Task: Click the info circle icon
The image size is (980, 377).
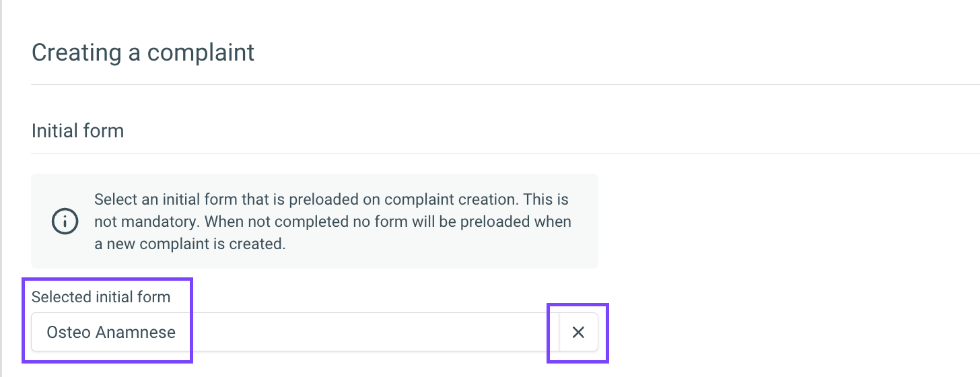Action: tap(65, 221)
